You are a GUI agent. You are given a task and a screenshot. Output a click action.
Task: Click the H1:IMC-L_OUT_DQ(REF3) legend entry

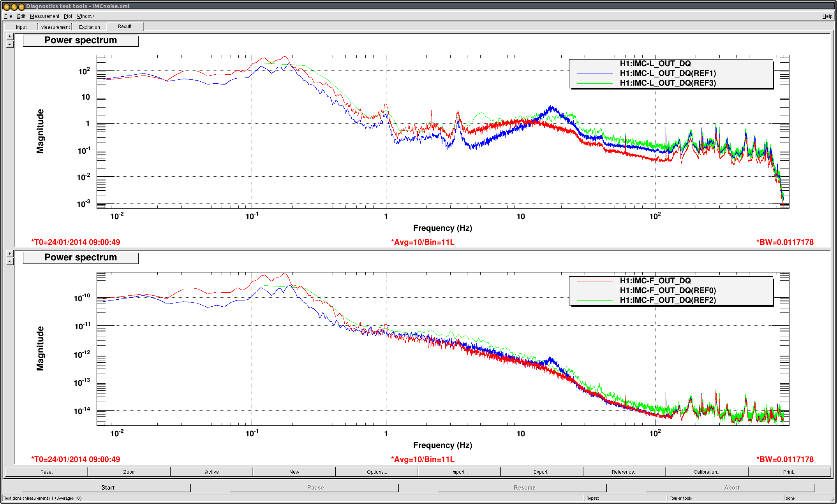(668, 83)
